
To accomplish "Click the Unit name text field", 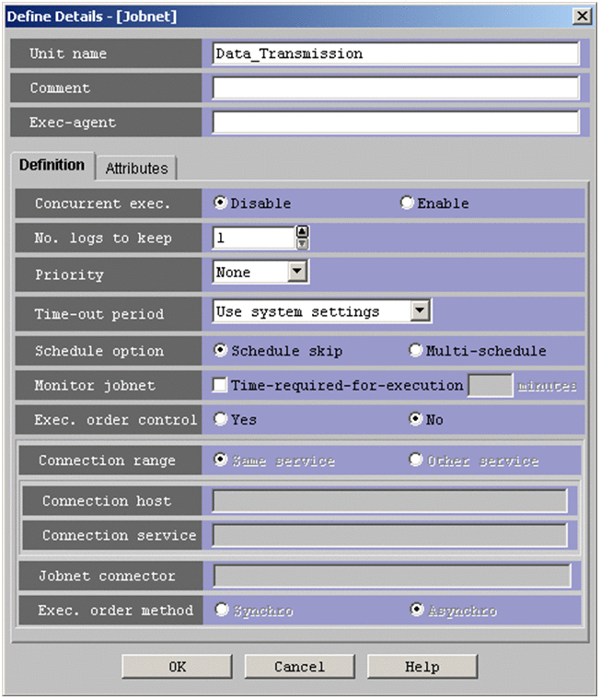I will tap(396, 53).
